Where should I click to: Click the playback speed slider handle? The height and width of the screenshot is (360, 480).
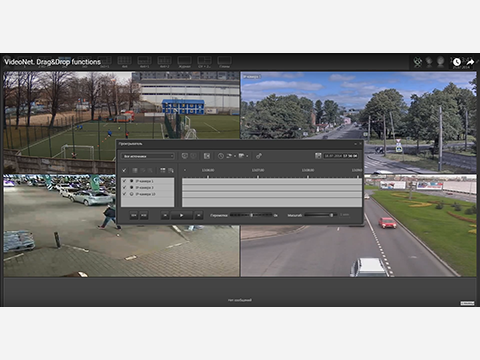[x=251, y=215]
